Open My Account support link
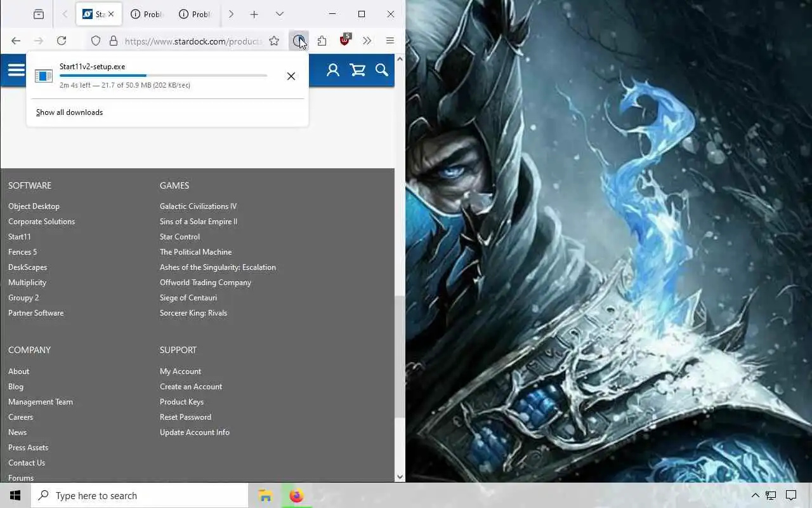Viewport: 812px width, 508px height. pyautogui.click(x=180, y=371)
